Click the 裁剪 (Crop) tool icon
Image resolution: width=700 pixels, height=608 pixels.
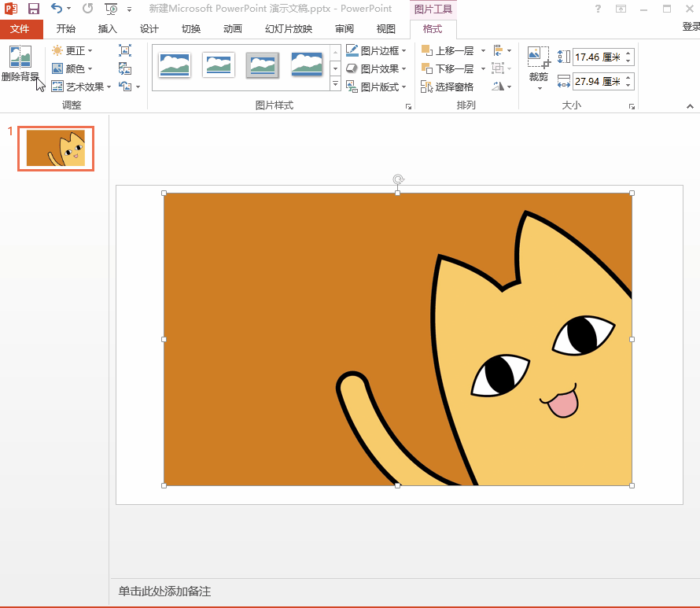pos(538,59)
